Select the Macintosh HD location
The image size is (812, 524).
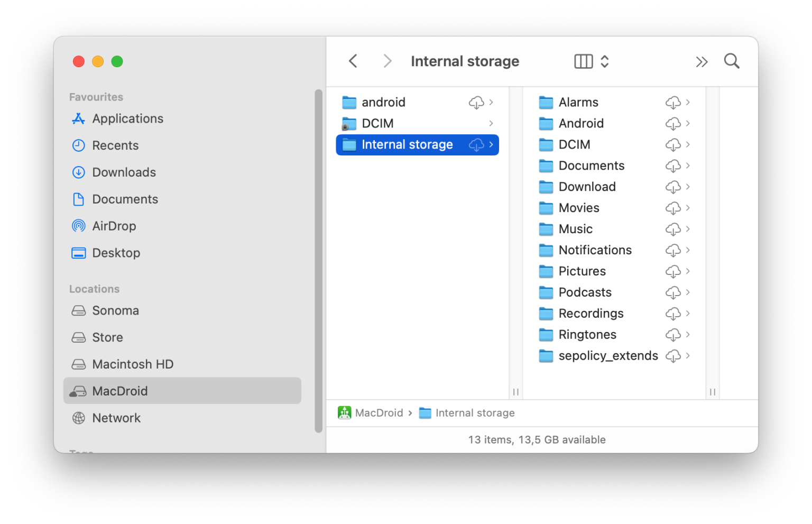(133, 364)
